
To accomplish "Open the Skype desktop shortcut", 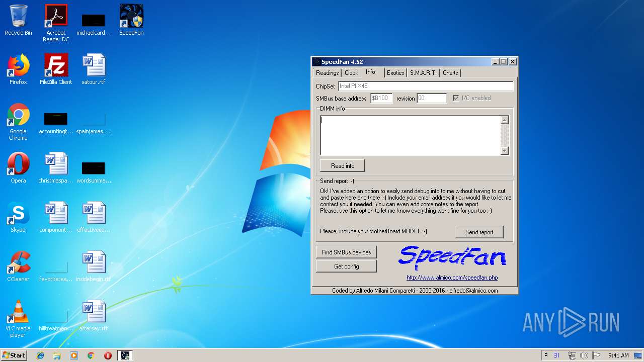I will pyautogui.click(x=18, y=217).
